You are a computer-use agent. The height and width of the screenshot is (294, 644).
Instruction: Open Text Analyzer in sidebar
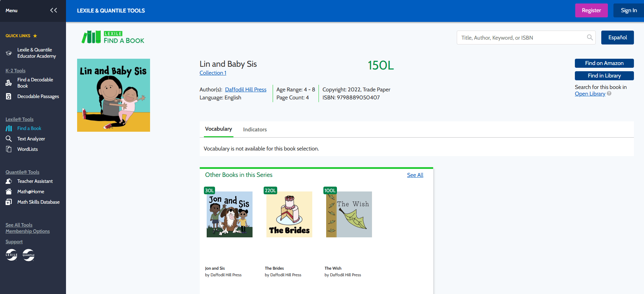point(31,139)
